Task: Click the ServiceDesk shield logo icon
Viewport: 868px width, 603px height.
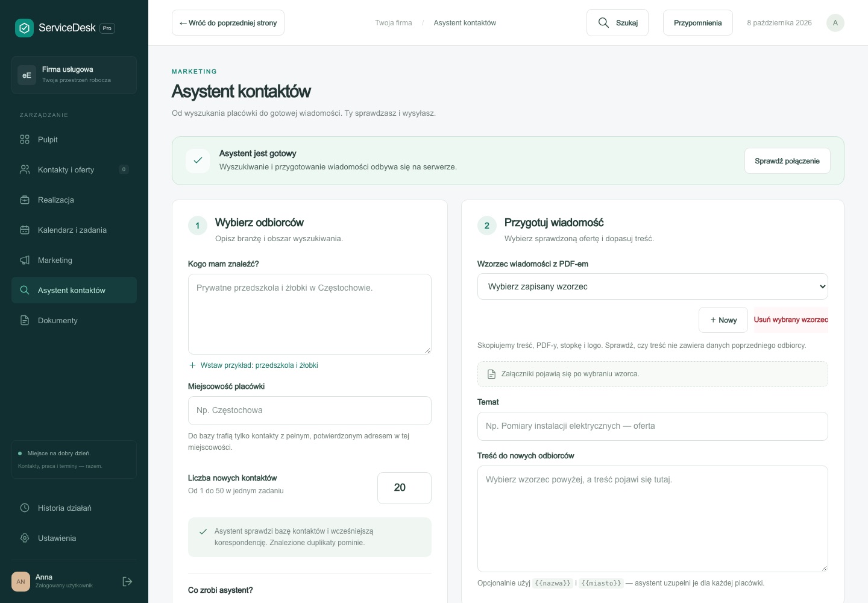Action: click(x=24, y=28)
